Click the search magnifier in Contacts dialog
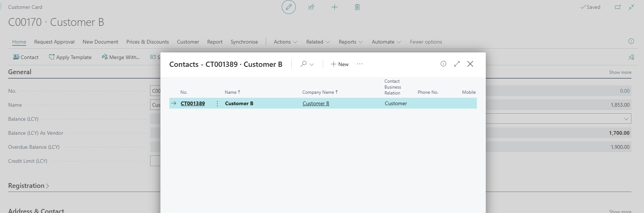This screenshot has width=644, height=213. coord(304,64)
